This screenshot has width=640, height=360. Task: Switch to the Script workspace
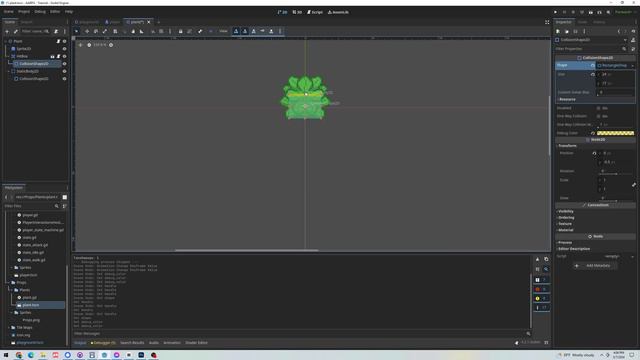pos(315,12)
